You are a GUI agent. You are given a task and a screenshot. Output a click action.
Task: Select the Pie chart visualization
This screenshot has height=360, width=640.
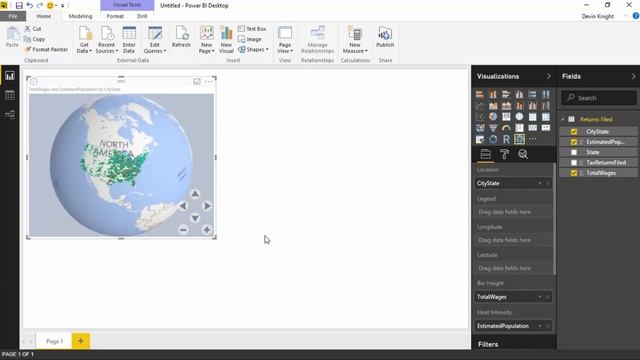click(493, 117)
